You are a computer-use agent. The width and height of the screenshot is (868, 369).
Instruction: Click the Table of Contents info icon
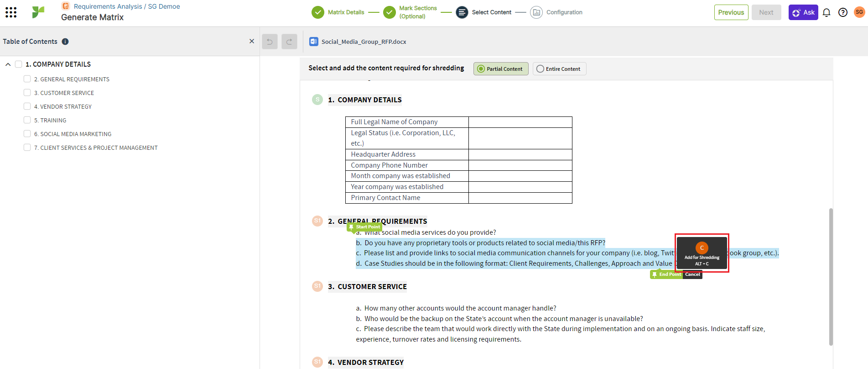65,42
